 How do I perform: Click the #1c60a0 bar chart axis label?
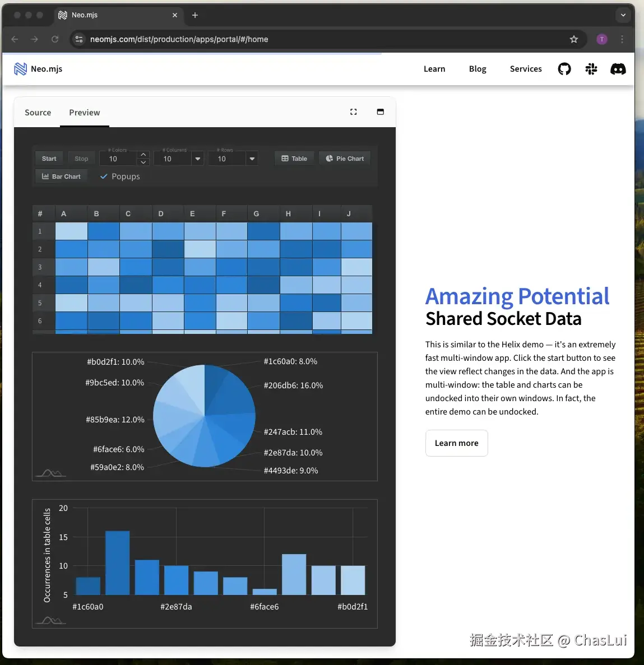[x=88, y=607]
